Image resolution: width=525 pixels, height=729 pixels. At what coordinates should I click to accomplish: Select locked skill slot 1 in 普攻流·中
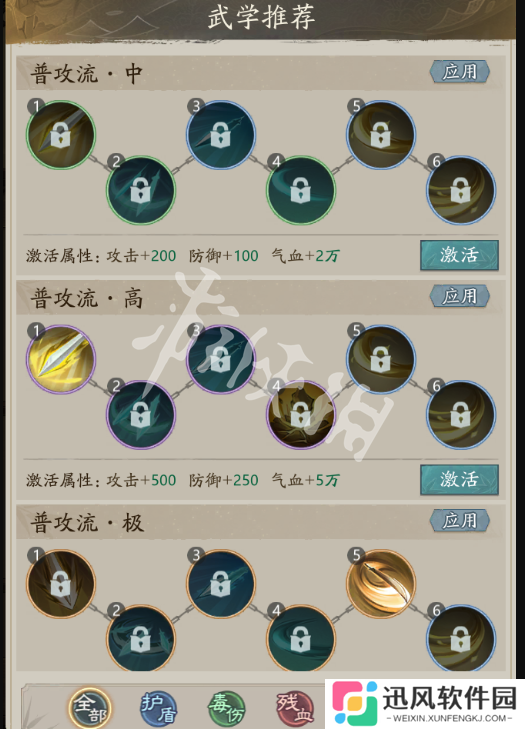[x=61, y=135]
